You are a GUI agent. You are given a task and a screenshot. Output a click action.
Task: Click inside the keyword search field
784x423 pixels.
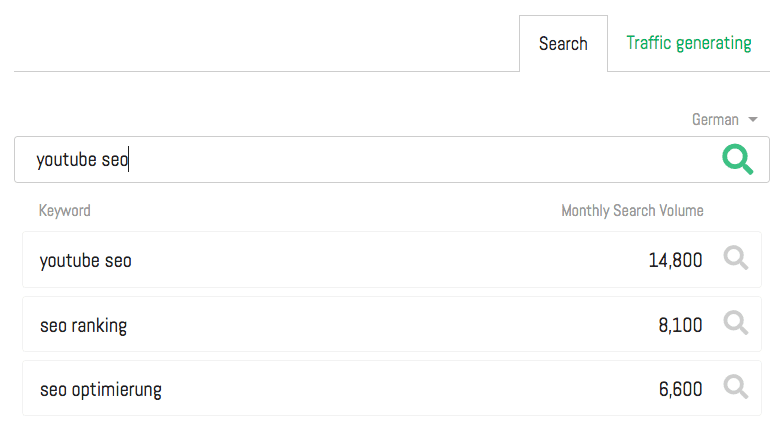pos(400,159)
